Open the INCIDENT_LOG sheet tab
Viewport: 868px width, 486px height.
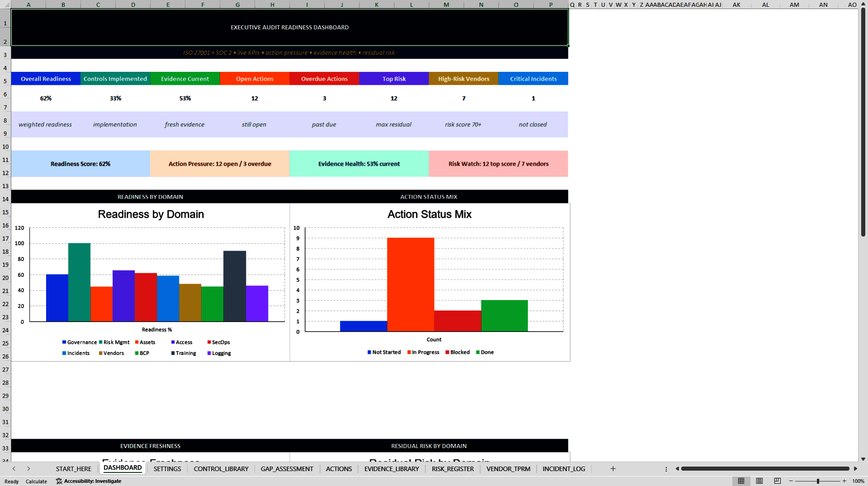564,469
